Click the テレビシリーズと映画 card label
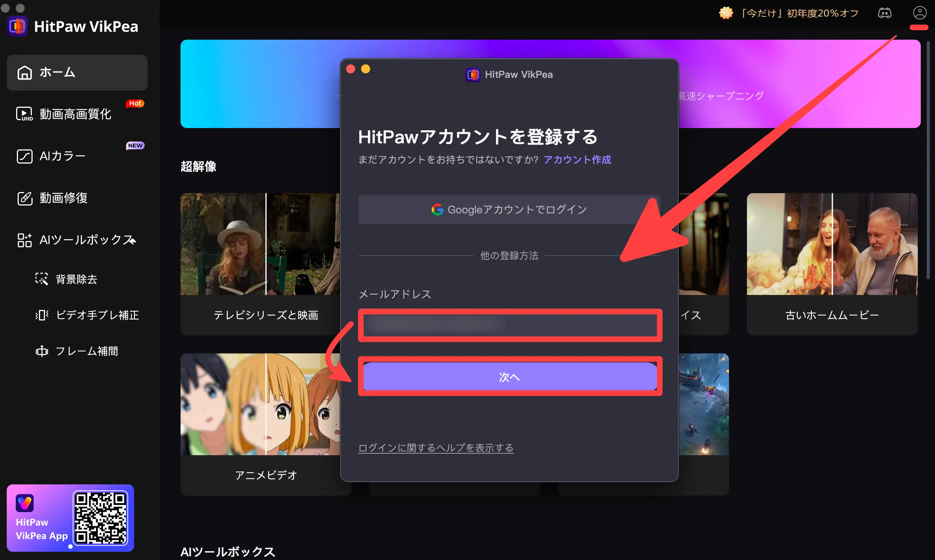Viewport: 935px width, 560px height. [x=266, y=315]
